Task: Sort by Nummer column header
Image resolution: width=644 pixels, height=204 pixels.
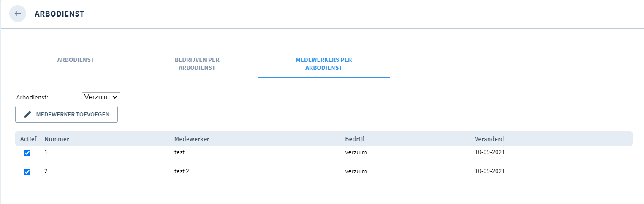Action: tap(57, 139)
